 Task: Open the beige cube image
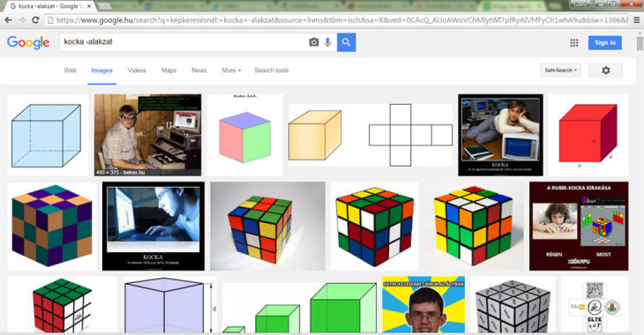(315, 135)
